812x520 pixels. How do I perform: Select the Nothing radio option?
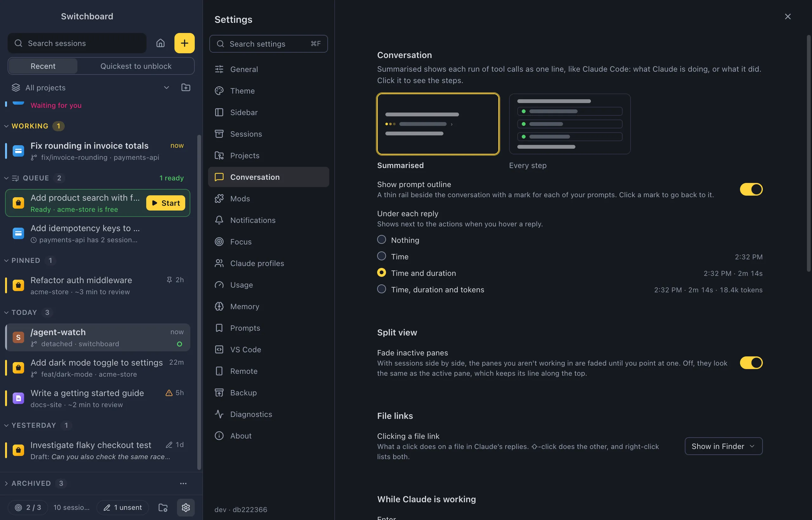pyautogui.click(x=381, y=239)
